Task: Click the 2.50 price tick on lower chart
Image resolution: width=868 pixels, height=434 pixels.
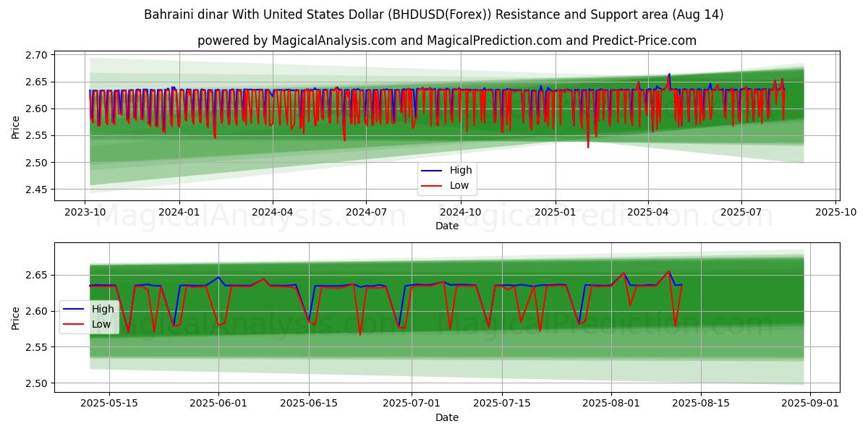Action: click(37, 383)
